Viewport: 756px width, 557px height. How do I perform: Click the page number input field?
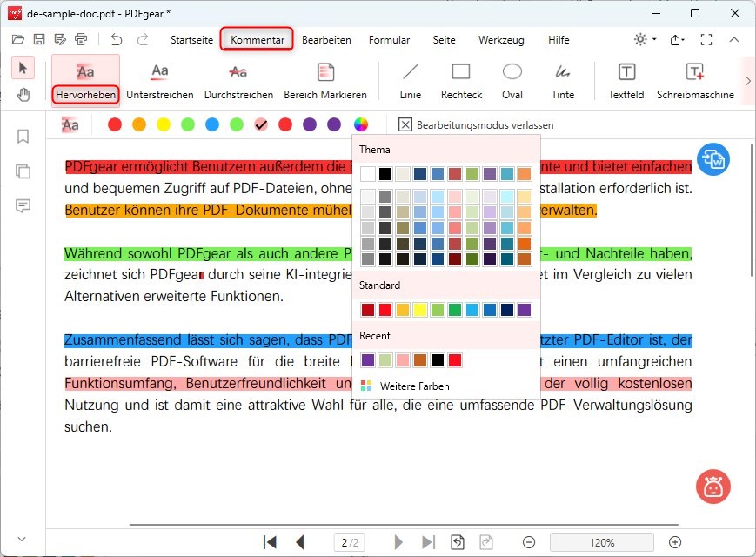tap(350, 542)
